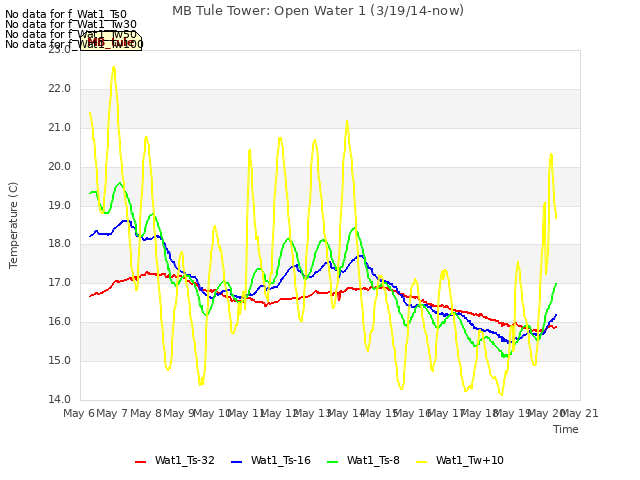The height and width of the screenshot is (480, 640).
Task: Click the green Wat1_Ts-8 legend swatch
Action: click(333, 462)
